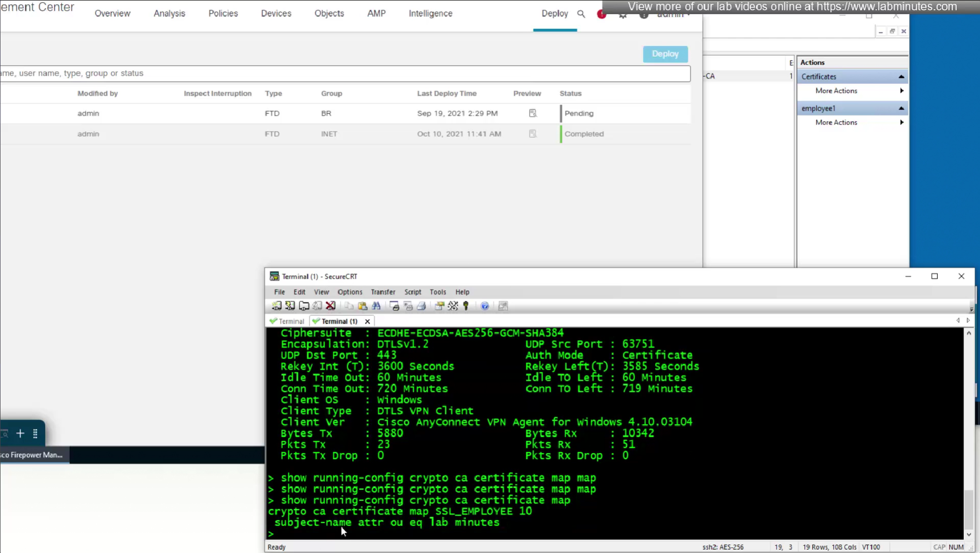Click the red Disconnect session icon

pos(331,306)
